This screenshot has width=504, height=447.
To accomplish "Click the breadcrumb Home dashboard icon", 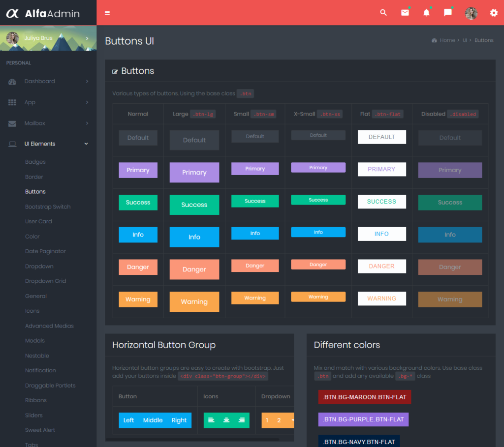I will (434, 40).
